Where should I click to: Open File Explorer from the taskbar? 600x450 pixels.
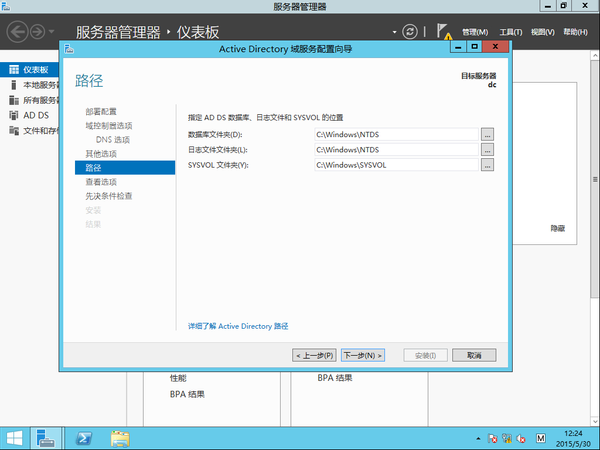click(x=120, y=439)
